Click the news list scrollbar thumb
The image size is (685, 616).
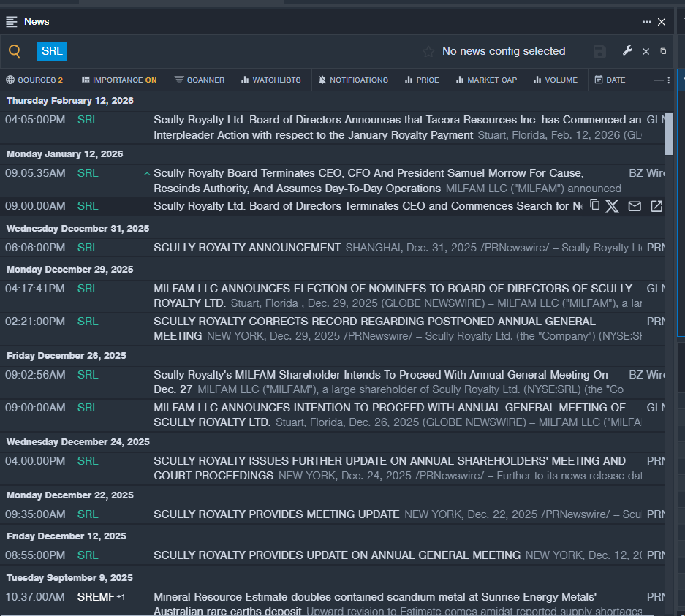669,133
